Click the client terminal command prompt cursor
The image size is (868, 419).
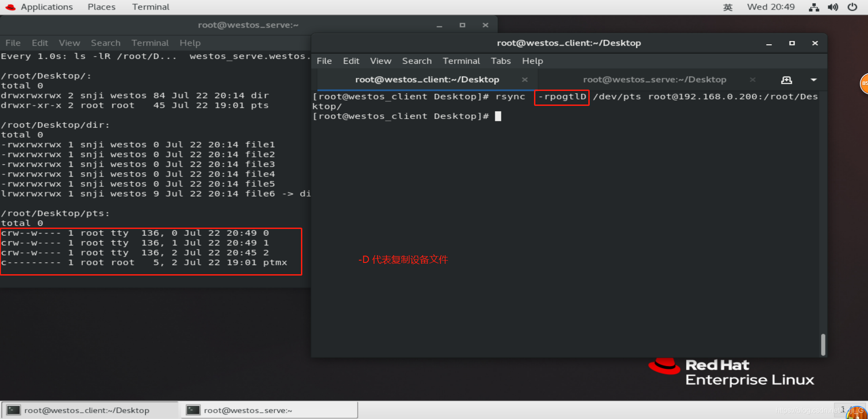(x=498, y=116)
